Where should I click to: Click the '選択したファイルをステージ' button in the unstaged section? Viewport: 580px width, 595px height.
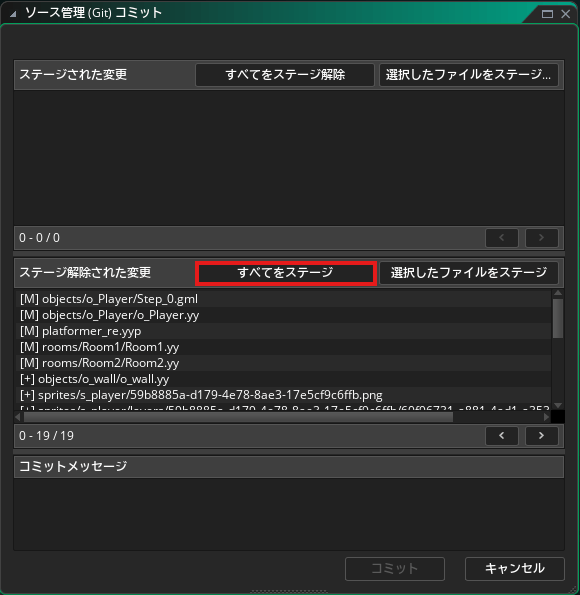pyautogui.click(x=469, y=273)
